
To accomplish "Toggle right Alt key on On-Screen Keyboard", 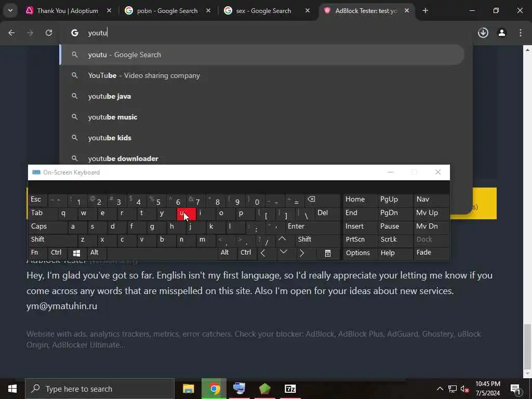I will click(227, 254).
